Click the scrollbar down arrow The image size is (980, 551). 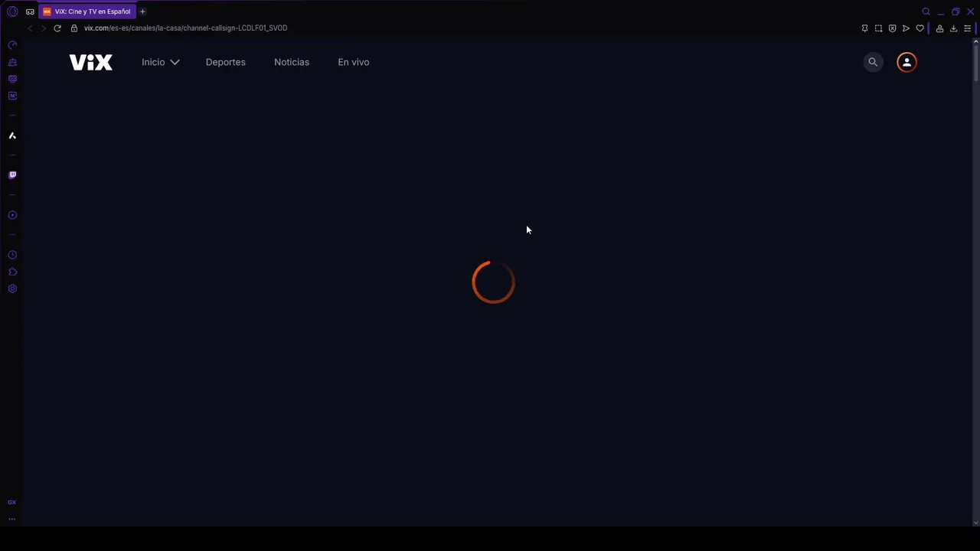click(975, 523)
